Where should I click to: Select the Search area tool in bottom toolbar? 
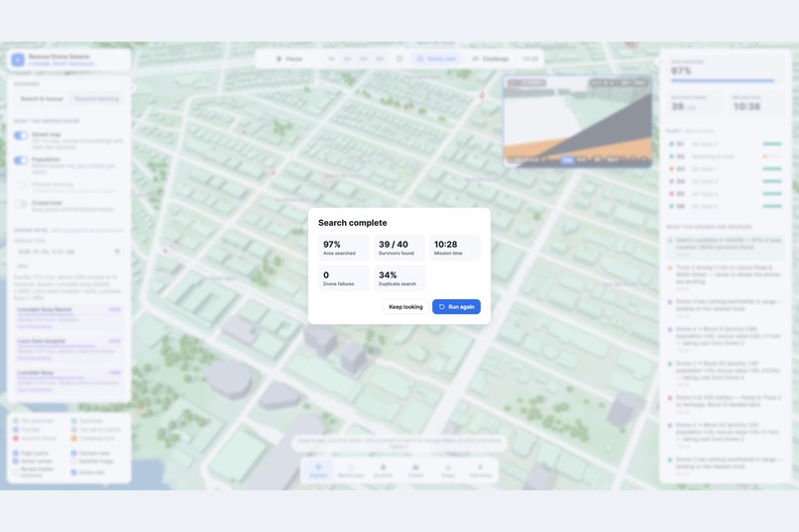pyautogui.click(x=351, y=470)
